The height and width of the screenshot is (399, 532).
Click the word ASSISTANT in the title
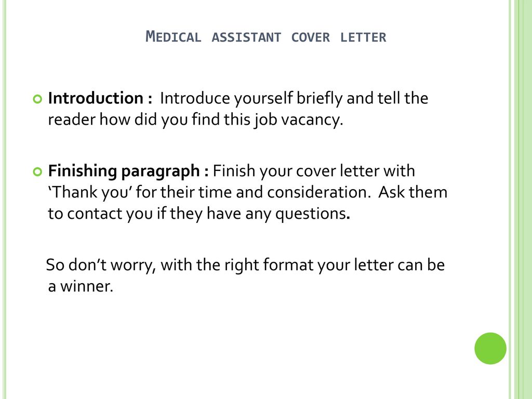pos(246,37)
